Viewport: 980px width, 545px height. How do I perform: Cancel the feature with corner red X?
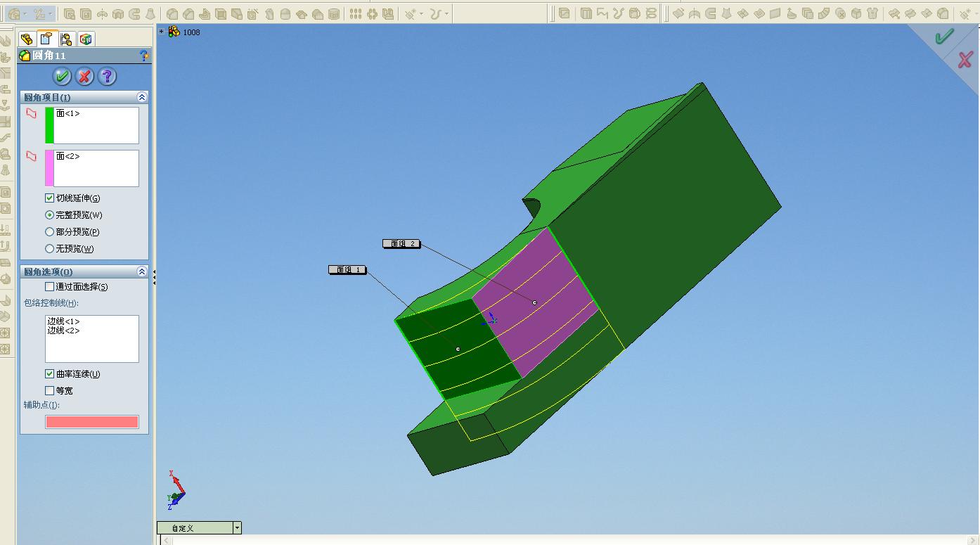[965, 60]
